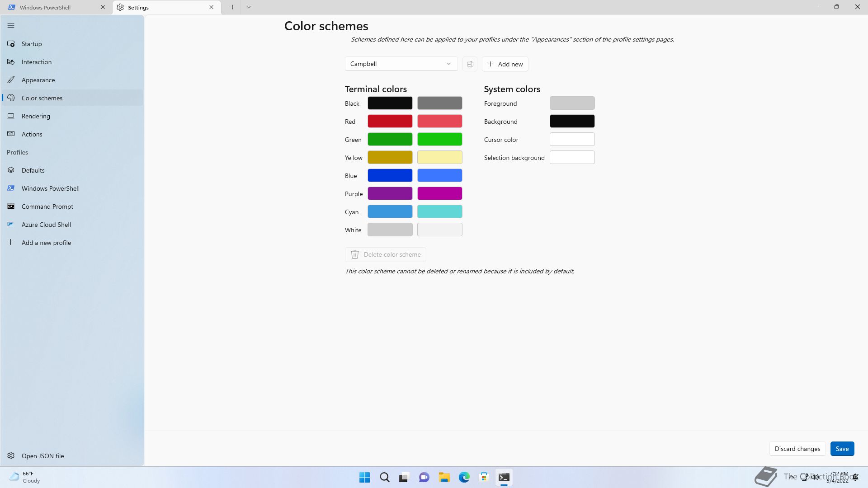Click the hamburger navigation menu icon
868x488 pixels.
(x=11, y=26)
